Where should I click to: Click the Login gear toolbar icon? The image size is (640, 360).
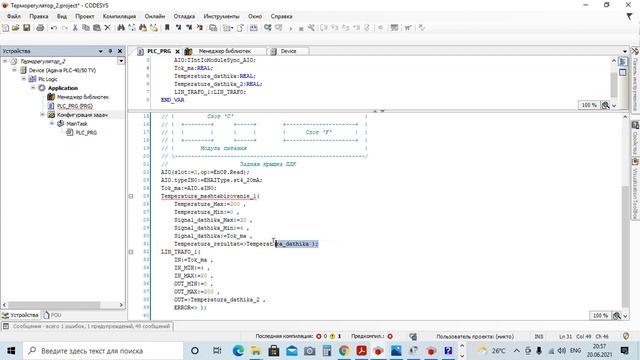point(268,28)
